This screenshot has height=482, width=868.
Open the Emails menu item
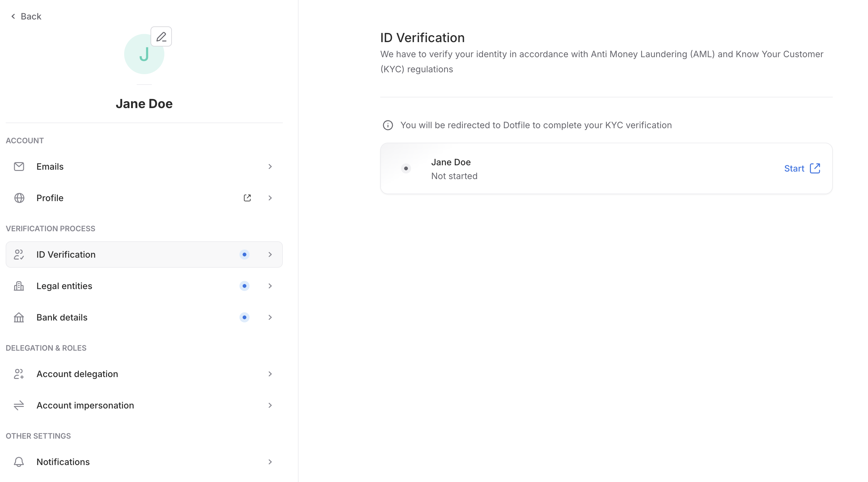coord(144,167)
